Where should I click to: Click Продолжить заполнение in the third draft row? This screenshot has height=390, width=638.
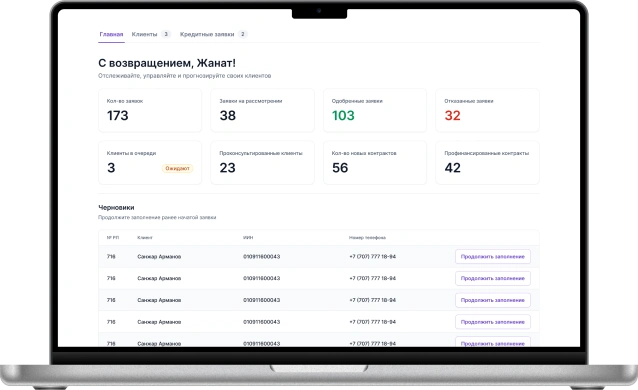493,300
